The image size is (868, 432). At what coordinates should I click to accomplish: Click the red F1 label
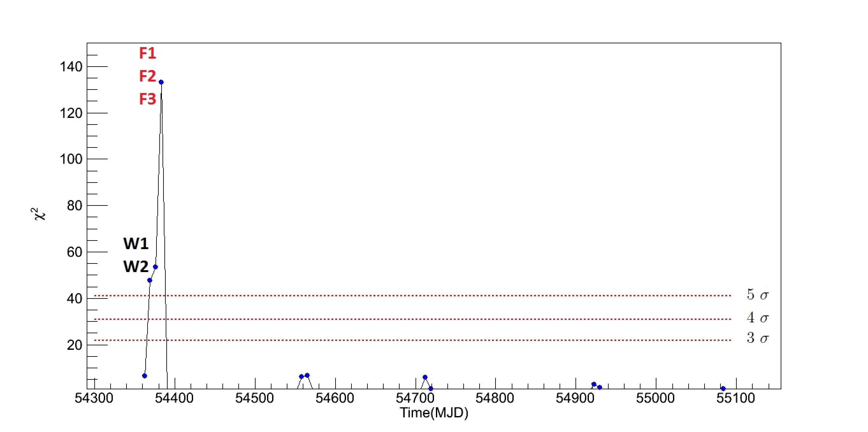148,53
